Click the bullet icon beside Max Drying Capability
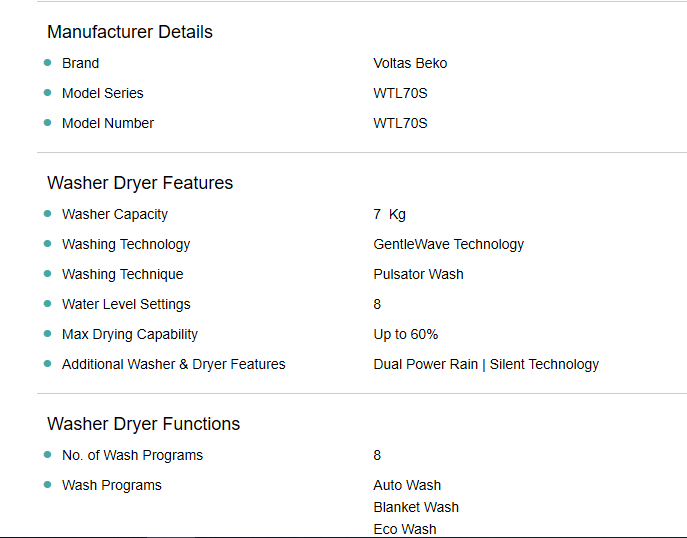Viewport: 687px width, 538px height. [48, 334]
